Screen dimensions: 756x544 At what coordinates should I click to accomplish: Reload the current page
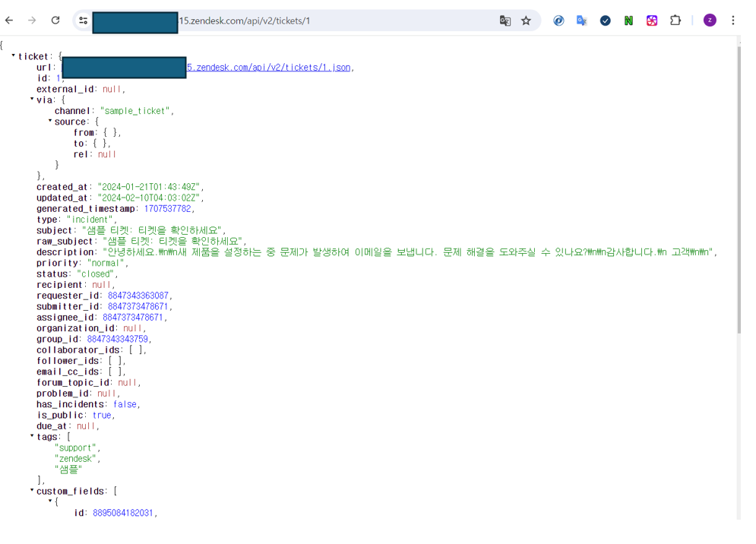coord(55,21)
